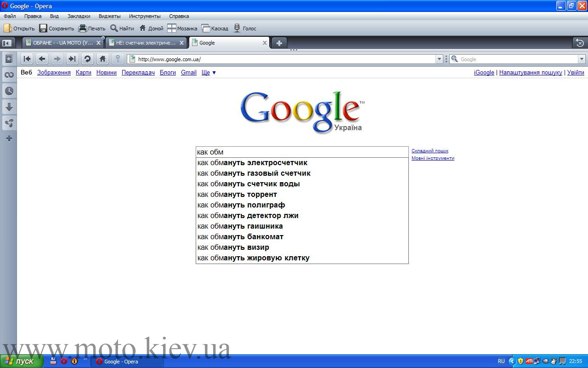588x368 pixels.
Task: Open the Мовні інструменти link
Action: point(433,158)
